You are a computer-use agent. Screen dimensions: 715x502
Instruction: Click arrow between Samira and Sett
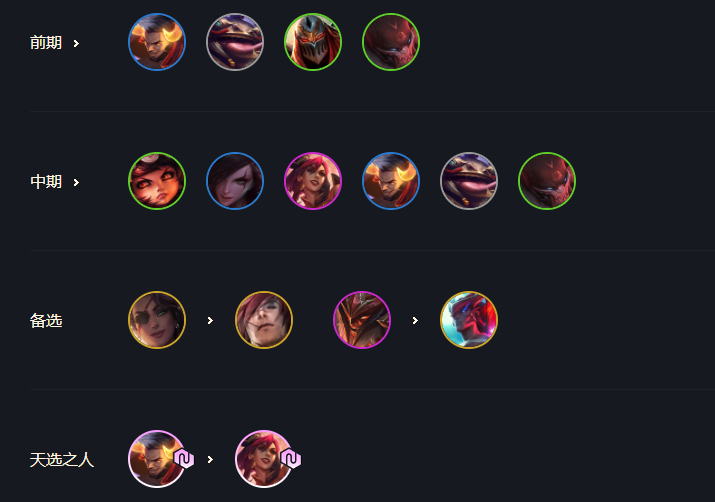210,321
